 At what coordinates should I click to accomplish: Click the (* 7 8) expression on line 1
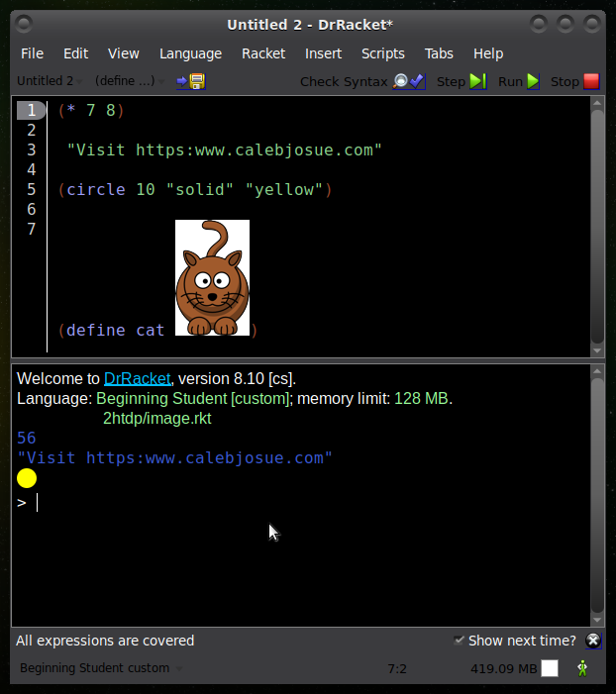(91, 110)
